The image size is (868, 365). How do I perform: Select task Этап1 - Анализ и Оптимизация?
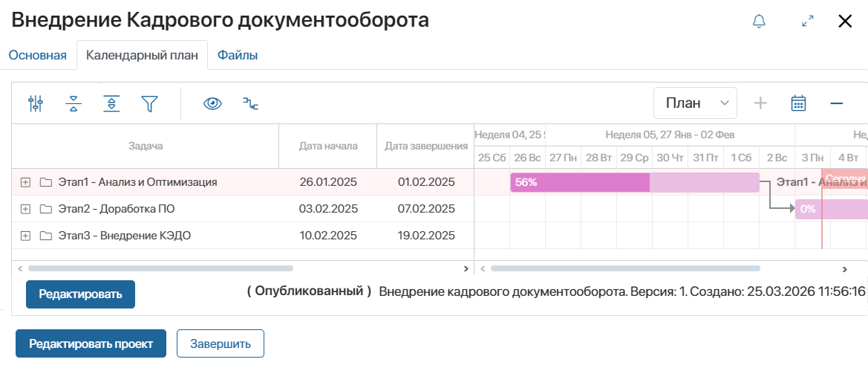[x=138, y=182]
